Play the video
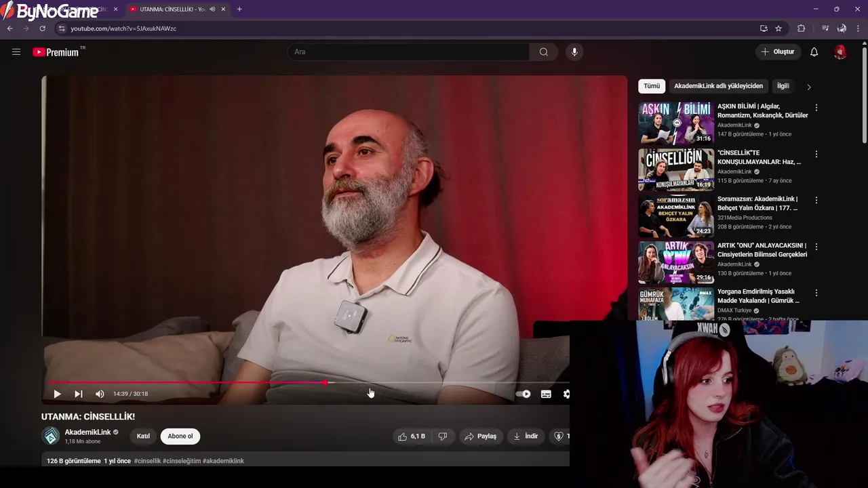This screenshot has height=488, width=868. click(x=57, y=394)
